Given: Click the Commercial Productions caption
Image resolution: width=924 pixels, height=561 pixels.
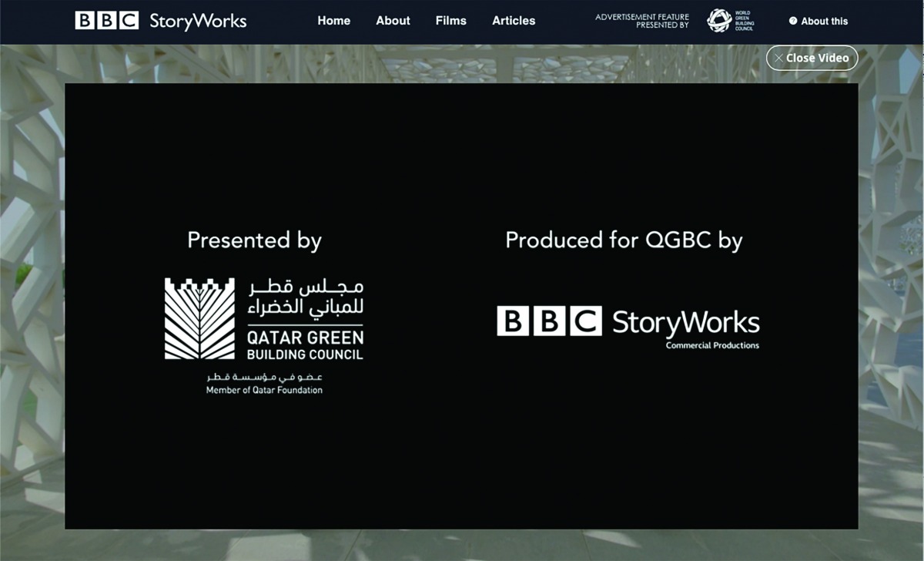Looking at the screenshot, I should click(x=712, y=345).
